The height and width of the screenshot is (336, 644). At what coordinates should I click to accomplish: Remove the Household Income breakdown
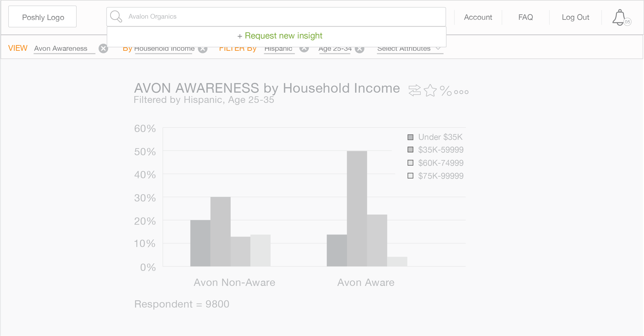point(202,49)
